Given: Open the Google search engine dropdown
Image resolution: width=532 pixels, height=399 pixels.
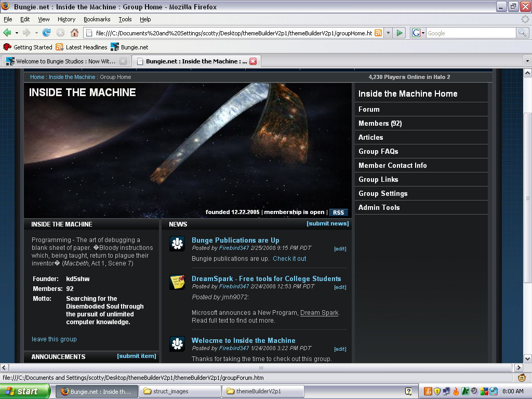Looking at the screenshot, I should [418, 33].
